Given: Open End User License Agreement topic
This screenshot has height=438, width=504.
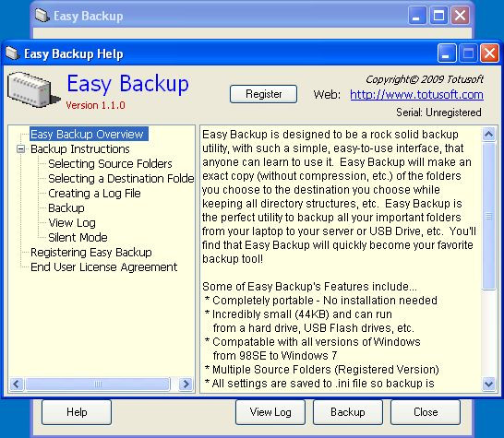Looking at the screenshot, I should click(103, 267).
